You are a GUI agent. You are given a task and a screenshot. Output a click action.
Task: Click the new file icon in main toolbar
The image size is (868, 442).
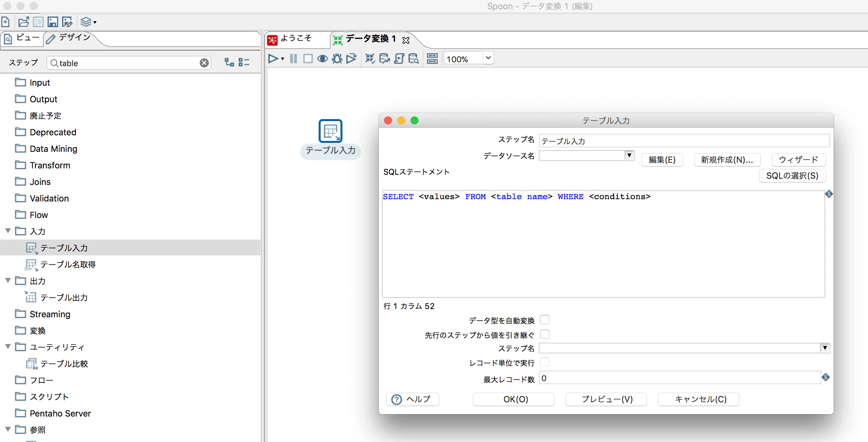coord(5,22)
